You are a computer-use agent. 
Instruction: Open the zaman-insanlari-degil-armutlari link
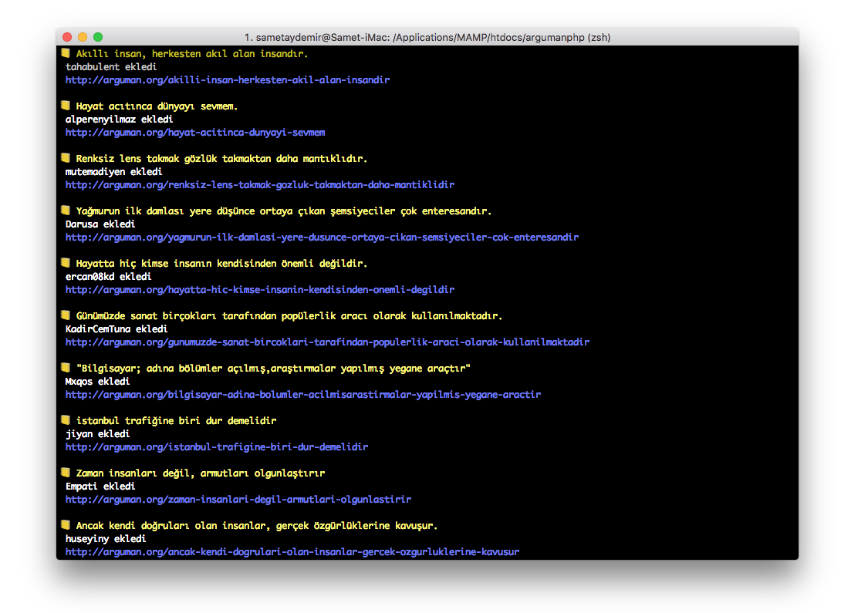[x=238, y=500]
